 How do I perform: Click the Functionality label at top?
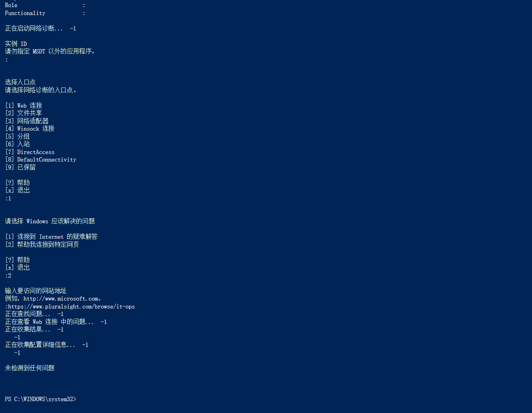[x=25, y=13]
